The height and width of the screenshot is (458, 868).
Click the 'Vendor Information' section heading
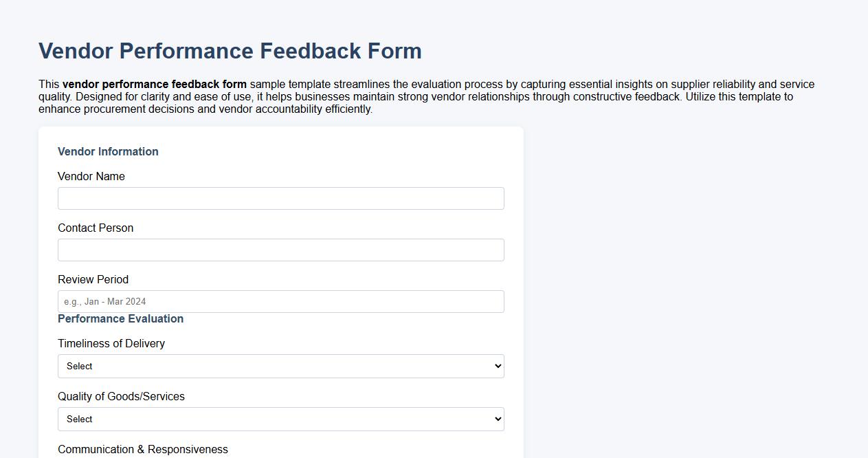coord(108,151)
